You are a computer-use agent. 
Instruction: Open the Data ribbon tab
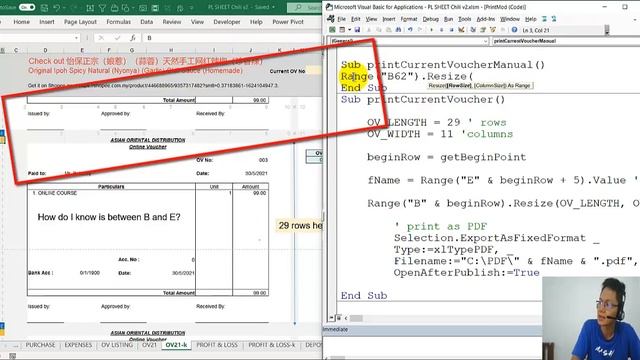[147, 22]
